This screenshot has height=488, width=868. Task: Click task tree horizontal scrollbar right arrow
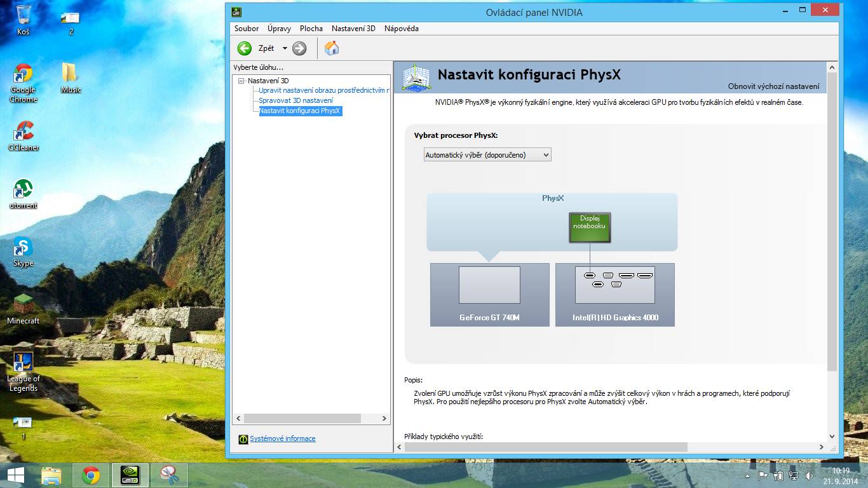coord(384,419)
